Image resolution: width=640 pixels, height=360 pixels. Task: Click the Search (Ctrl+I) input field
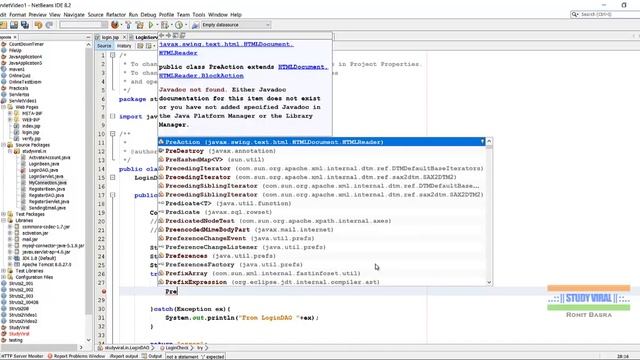pyautogui.click(x=605, y=14)
